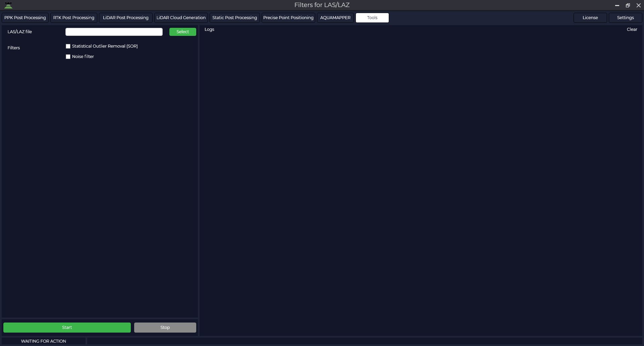Click the Tools tab
Image resolution: width=644 pixels, height=346 pixels.
click(x=372, y=18)
